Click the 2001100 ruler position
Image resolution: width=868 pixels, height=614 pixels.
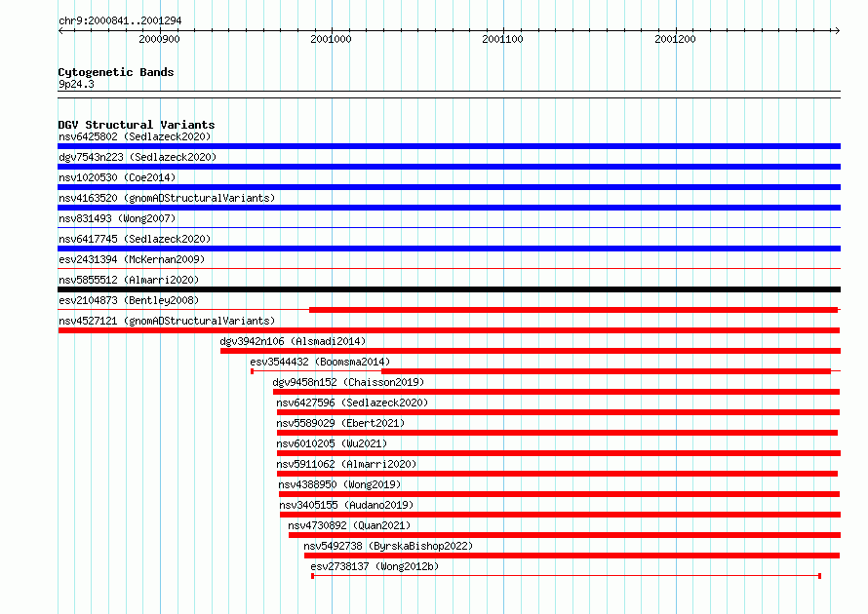[x=502, y=39]
